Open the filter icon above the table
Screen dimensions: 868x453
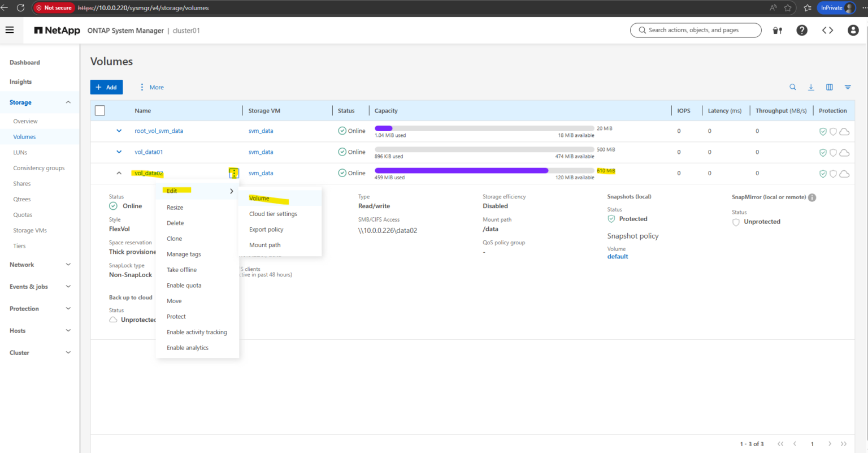848,87
